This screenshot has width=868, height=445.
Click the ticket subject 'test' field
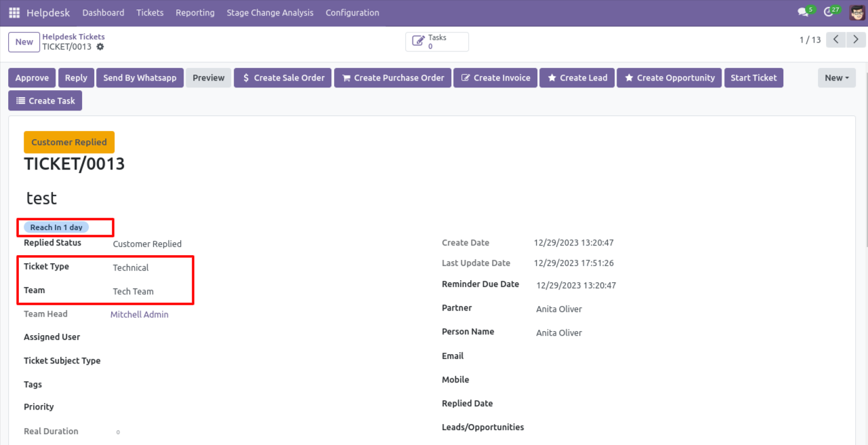(x=42, y=198)
